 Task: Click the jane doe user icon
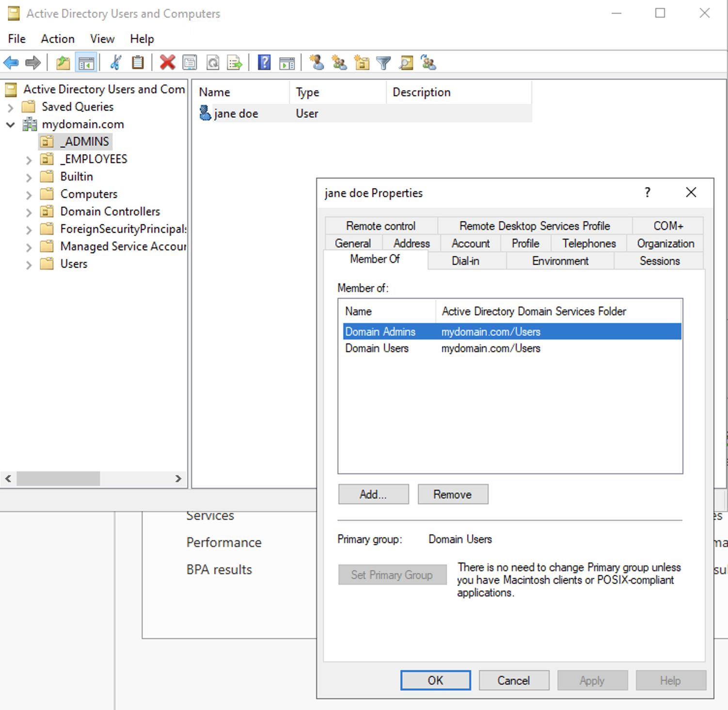pos(205,113)
